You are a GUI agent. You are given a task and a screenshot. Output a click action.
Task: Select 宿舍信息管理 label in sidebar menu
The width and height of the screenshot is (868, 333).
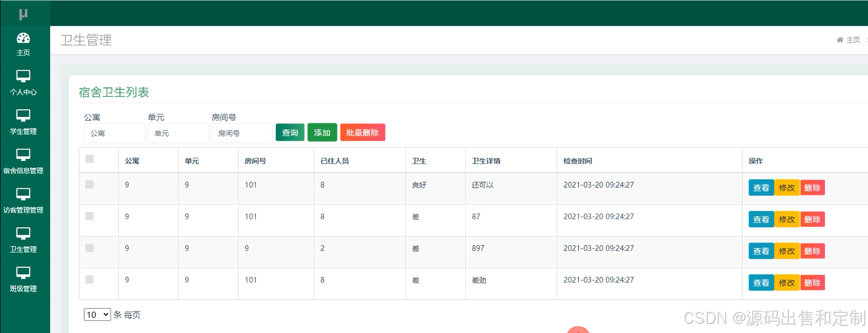click(23, 171)
